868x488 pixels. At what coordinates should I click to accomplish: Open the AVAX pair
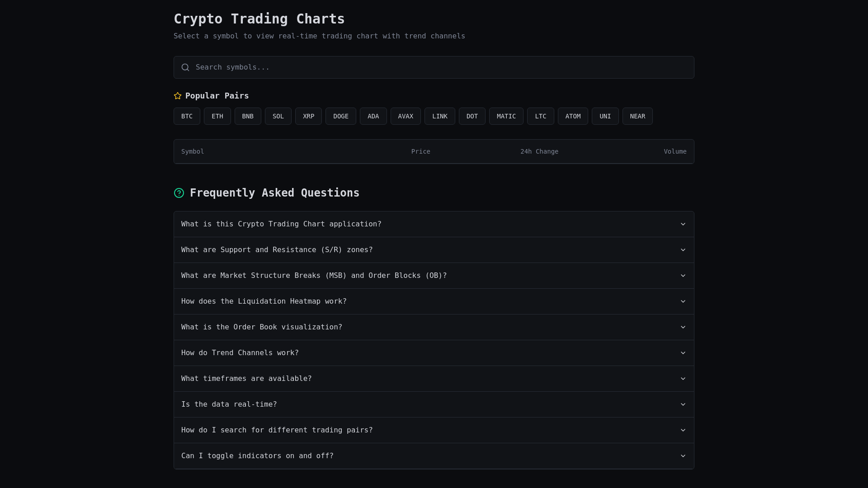pyautogui.click(x=406, y=116)
